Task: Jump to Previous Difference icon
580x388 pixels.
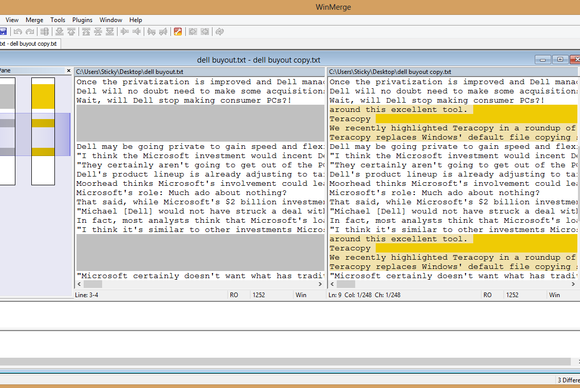Action: 71,32
